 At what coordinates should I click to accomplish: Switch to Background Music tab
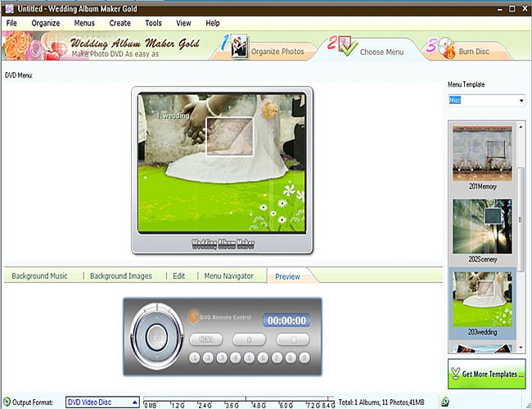[39, 276]
